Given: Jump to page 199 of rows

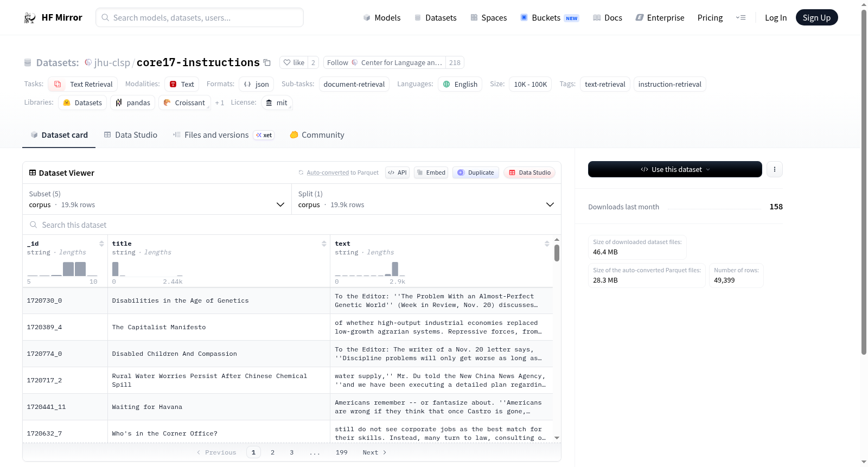Looking at the screenshot, I should tap(341, 452).
